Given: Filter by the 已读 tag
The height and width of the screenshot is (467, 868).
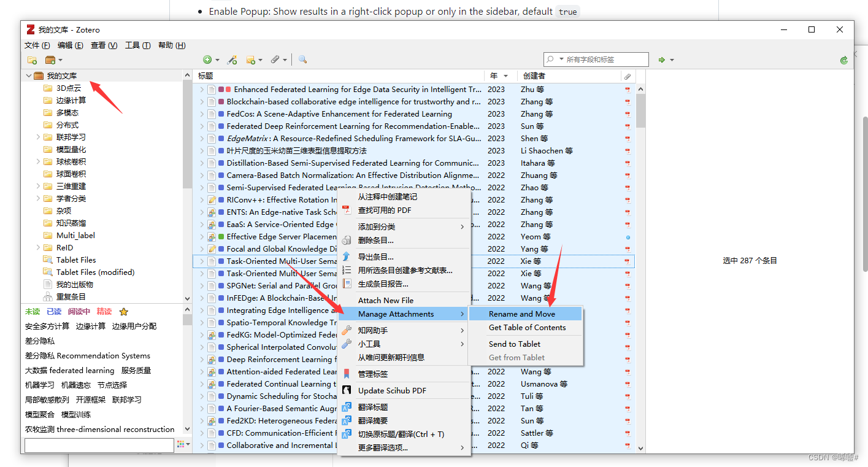Looking at the screenshot, I should (x=55, y=312).
